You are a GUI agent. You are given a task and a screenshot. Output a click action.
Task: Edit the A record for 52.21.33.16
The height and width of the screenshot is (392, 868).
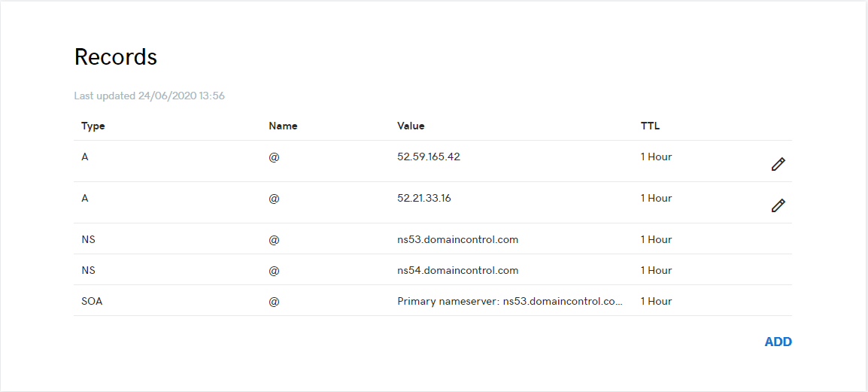[778, 205]
